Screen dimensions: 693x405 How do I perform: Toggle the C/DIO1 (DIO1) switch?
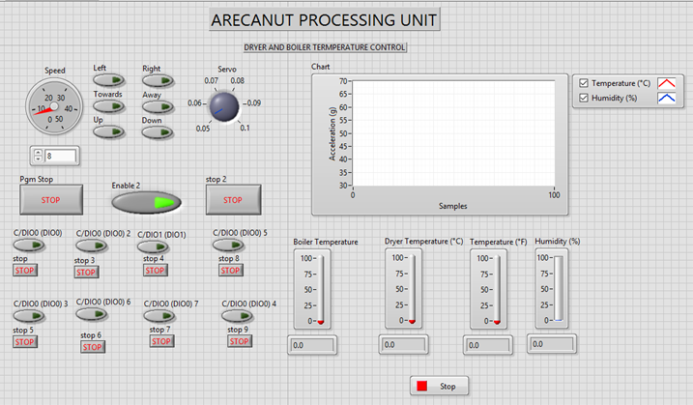[153, 249]
